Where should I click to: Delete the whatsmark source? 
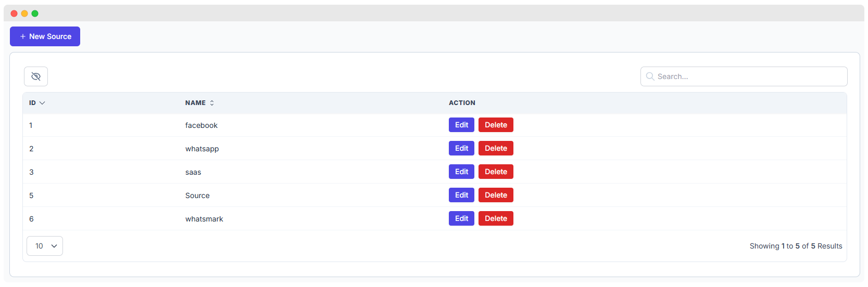[496, 218]
